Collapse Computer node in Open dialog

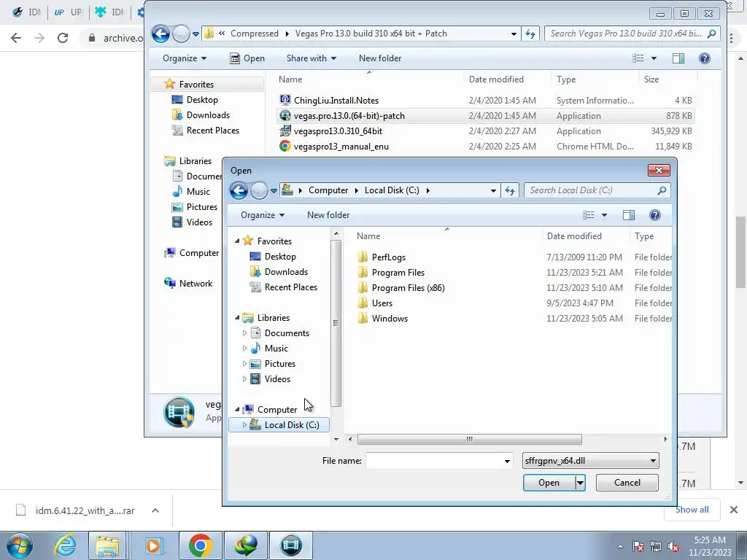coord(237,410)
